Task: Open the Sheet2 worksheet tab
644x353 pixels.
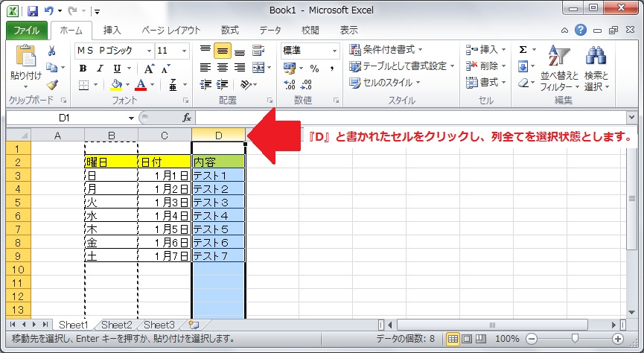Action: click(x=117, y=325)
